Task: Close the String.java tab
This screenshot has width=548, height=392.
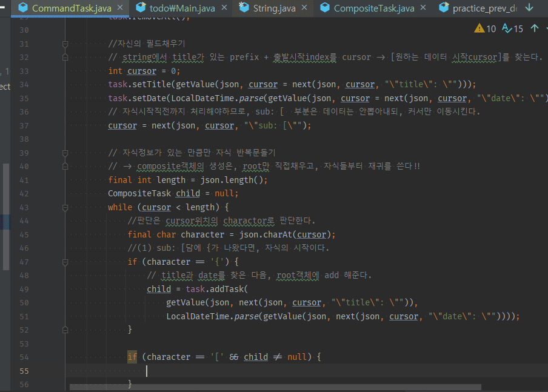Action: click(304, 7)
